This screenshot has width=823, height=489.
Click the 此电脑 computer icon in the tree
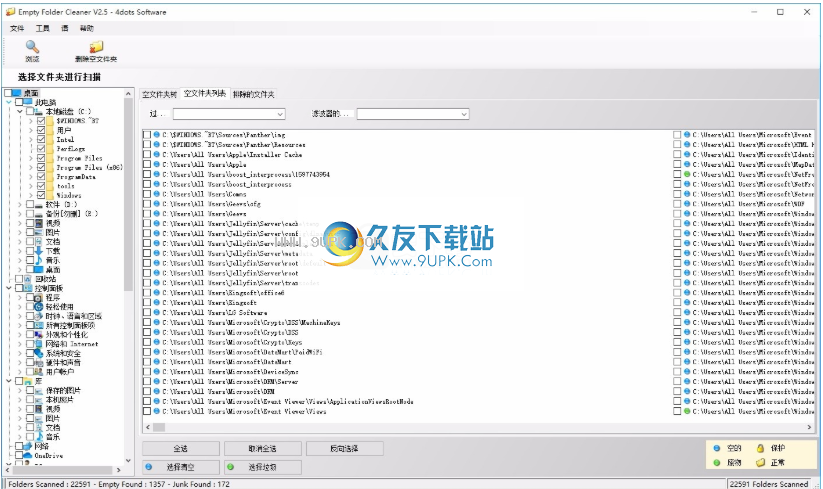click(29, 102)
